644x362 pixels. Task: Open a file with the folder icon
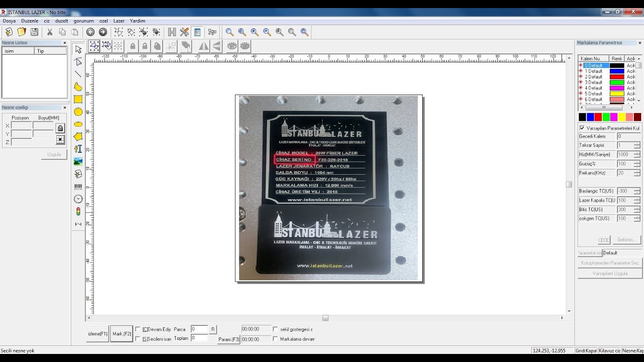[22, 32]
